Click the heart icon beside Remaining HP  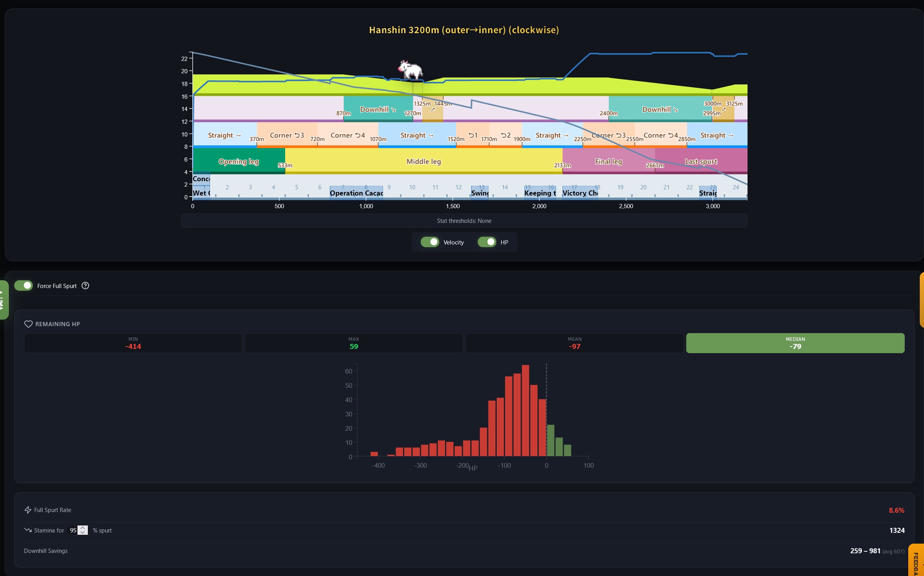pyautogui.click(x=28, y=324)
